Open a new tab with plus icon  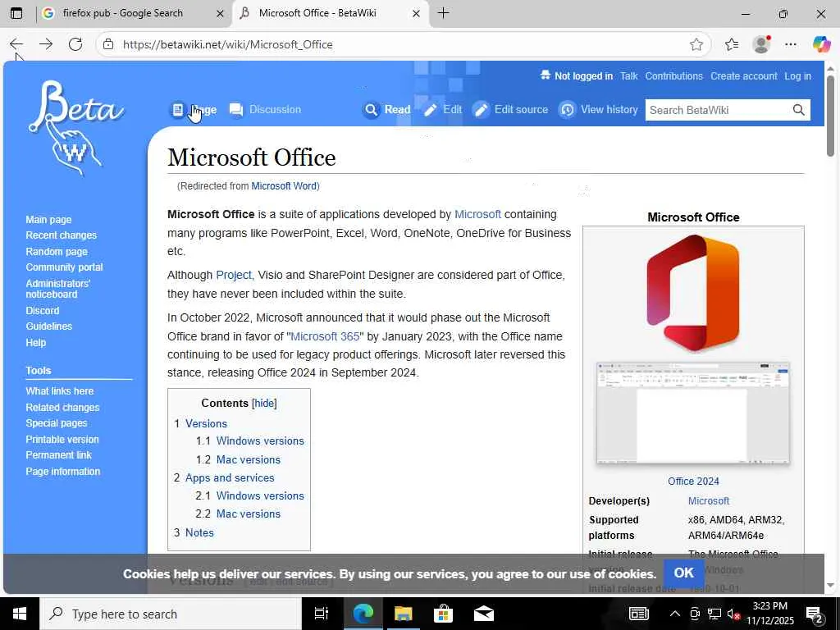coord(444,13)
